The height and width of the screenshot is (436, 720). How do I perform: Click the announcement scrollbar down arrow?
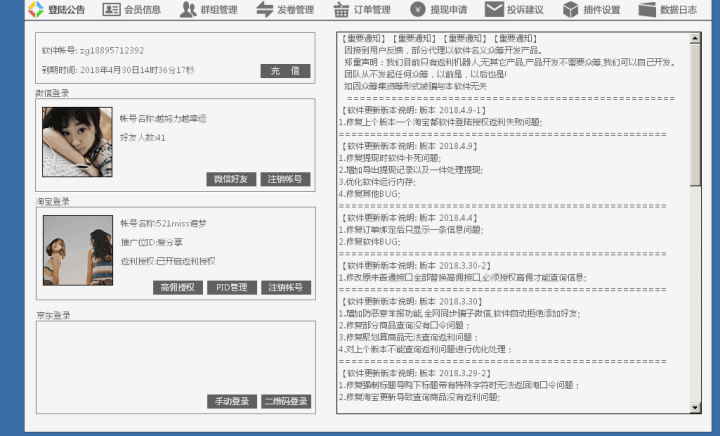click(695, 407)
